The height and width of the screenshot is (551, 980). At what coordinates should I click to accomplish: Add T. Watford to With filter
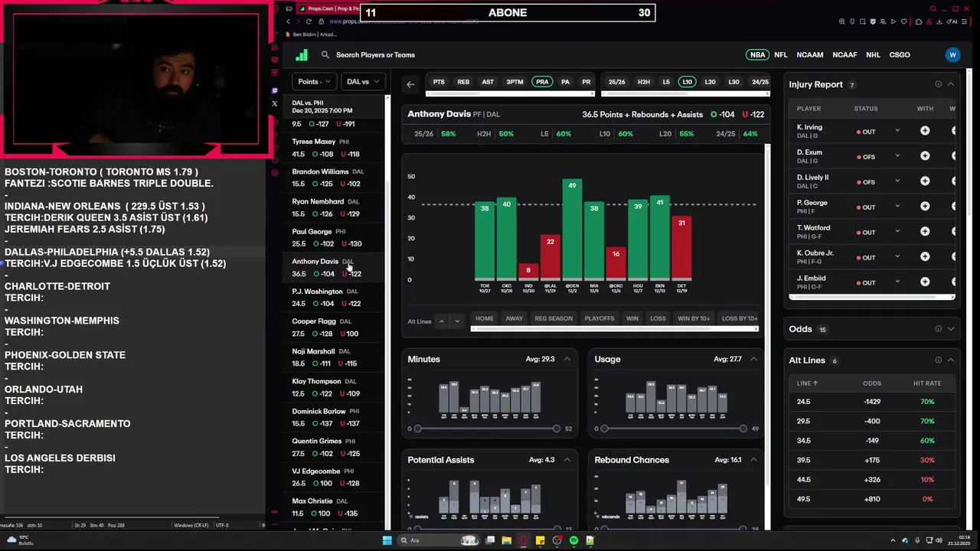pos(925,232)
